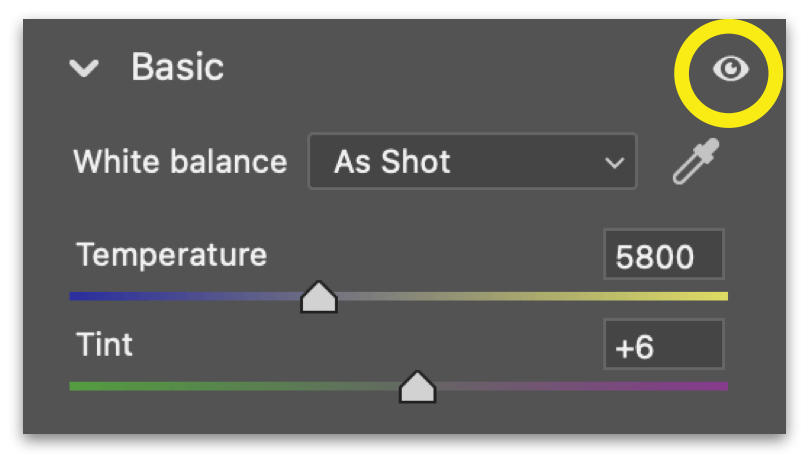Click the Temperature value field showing 5800
Screen dimensions: 812x466
click(x=663, y=257)
